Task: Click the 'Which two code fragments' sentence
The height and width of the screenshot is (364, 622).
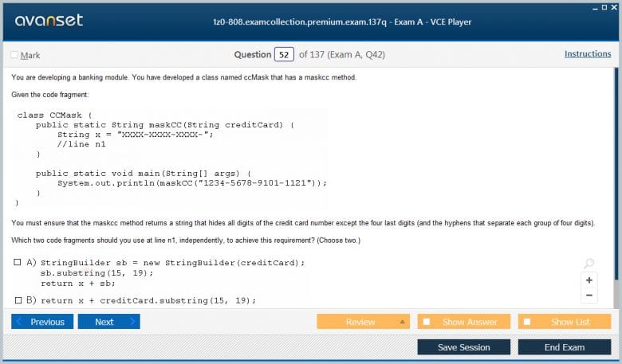Action: [x=186, y=241]
